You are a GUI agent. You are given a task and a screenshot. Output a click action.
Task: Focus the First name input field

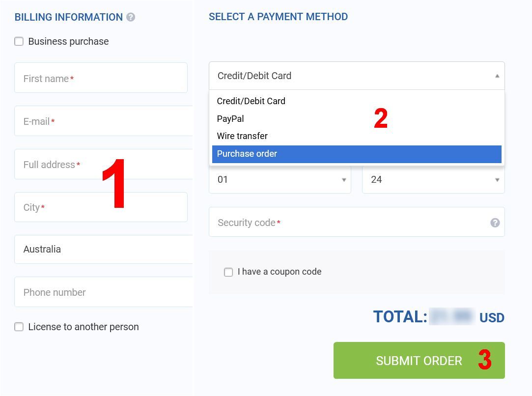(x=101, y=78)
